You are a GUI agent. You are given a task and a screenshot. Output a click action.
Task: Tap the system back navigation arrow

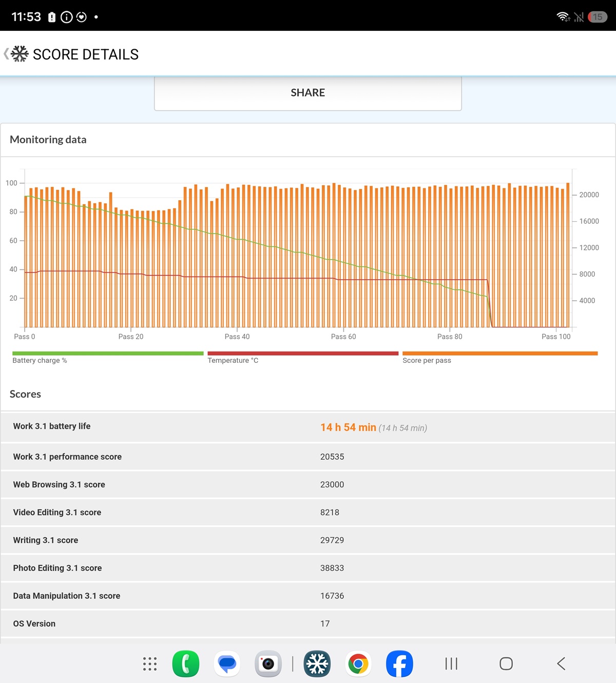(x=561, y=664)
